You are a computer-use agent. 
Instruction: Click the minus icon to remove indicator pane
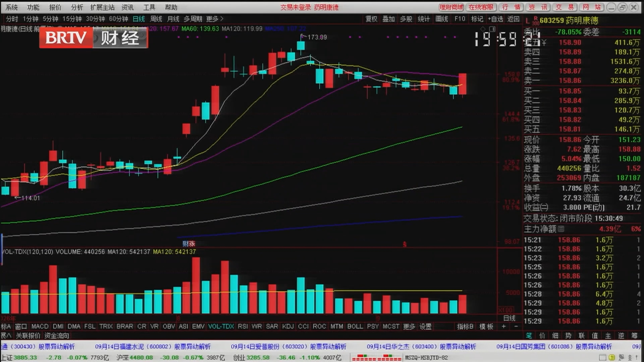pos(516,326)
